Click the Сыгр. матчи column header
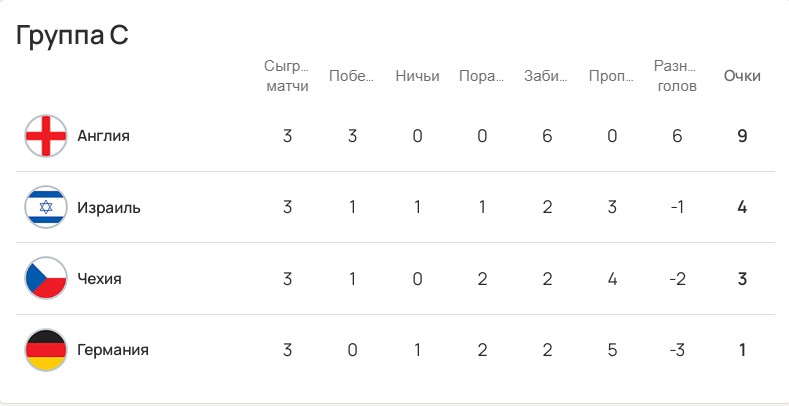Screen dimensions: 789x406 click(287, 76)
